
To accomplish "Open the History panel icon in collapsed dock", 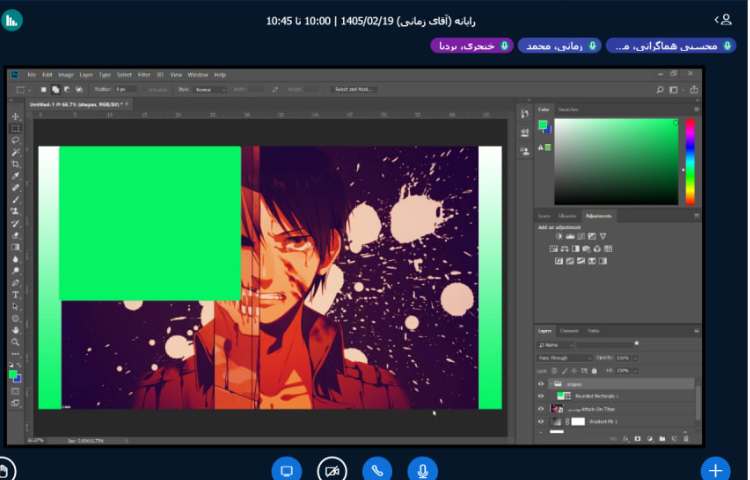I will pos(525,114).
